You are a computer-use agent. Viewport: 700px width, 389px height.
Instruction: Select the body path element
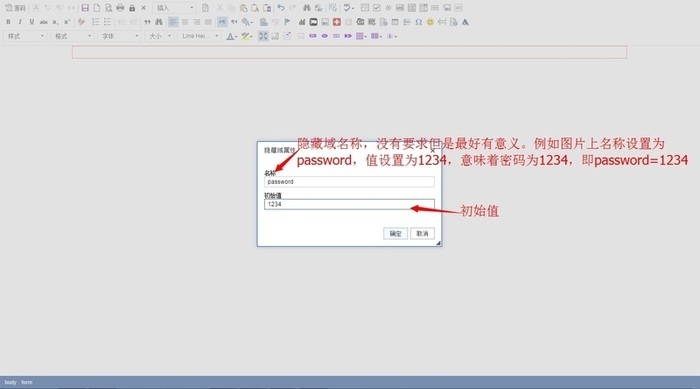pos(10,382)
